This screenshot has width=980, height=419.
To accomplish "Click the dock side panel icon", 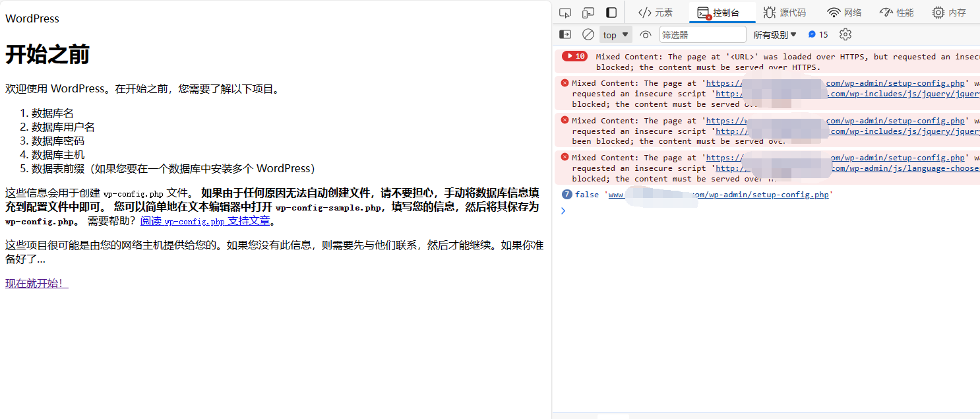I will click(x=611, y=11).
